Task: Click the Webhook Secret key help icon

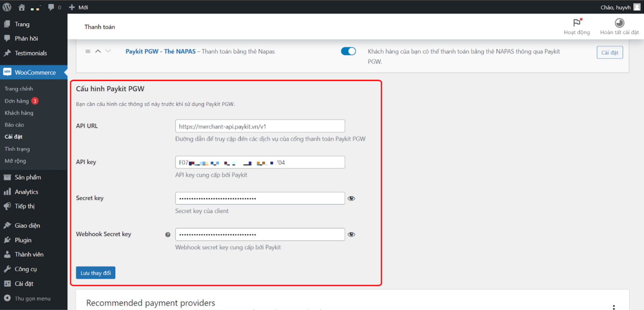Action: pyautogui.click(x=168, y=235)
